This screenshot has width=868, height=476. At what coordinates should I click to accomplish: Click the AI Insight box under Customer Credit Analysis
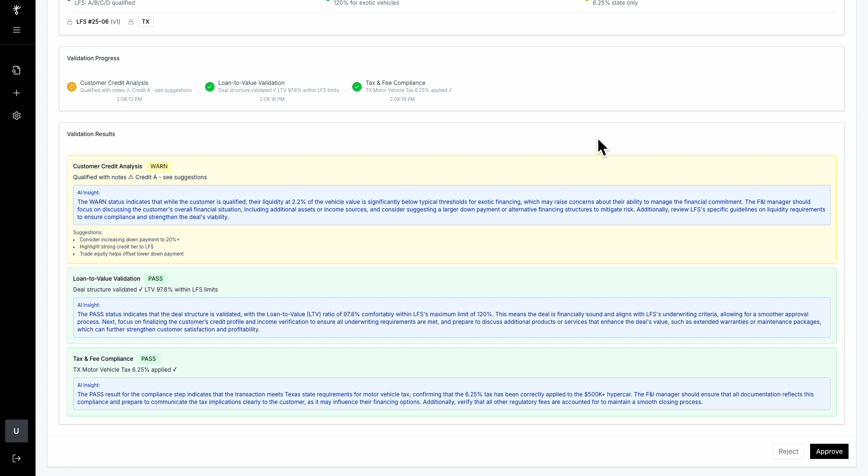click(x=452, y=205)
